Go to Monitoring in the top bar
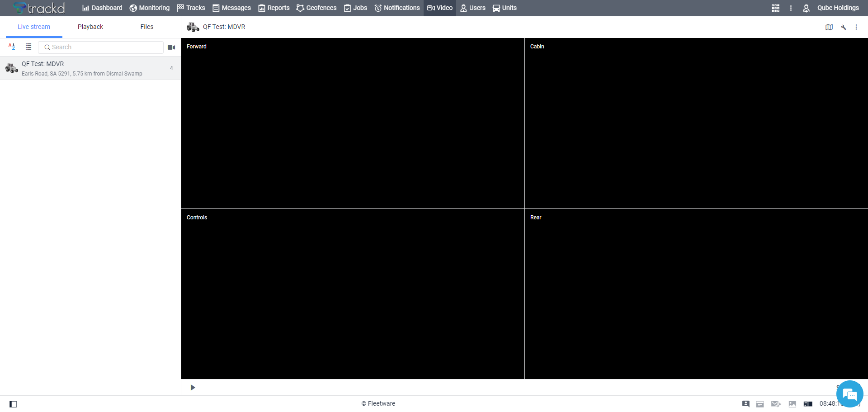The height and width of the screenshot is (412, 868). (150, 8)
